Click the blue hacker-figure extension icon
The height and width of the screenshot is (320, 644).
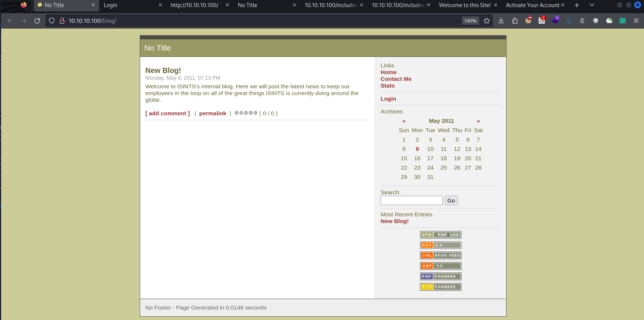click(x=569, y=21)
